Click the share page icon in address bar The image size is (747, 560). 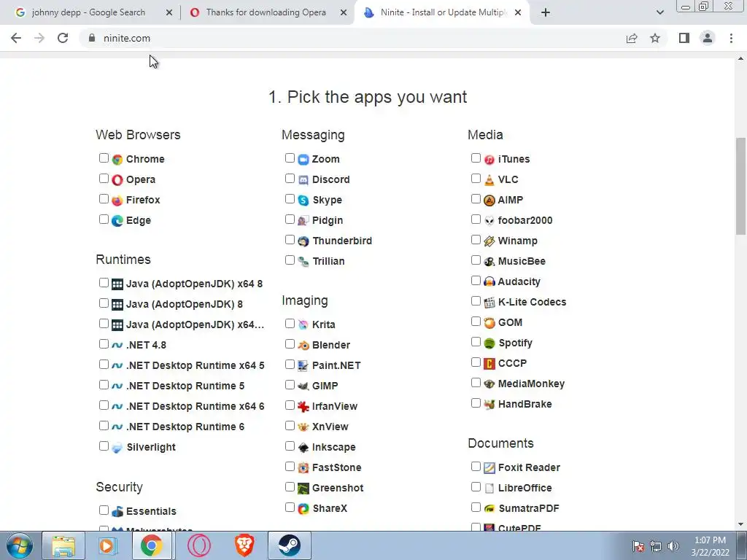pos(632,38)
